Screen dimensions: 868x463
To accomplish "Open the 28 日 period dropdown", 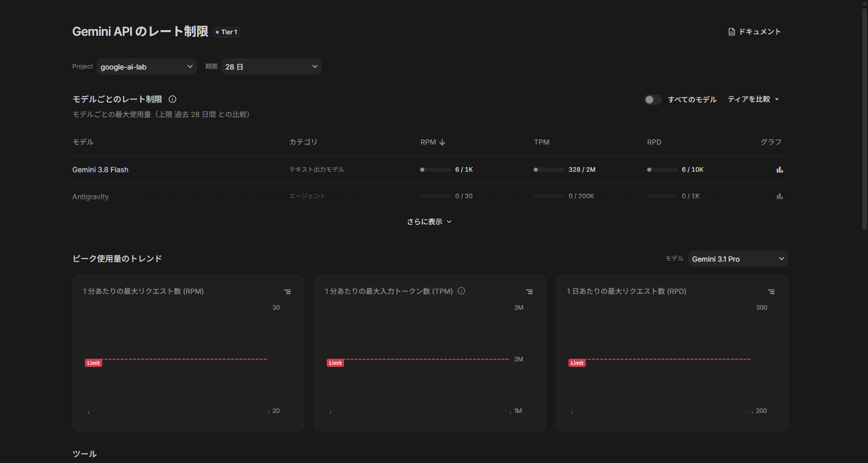I will 271,66.
